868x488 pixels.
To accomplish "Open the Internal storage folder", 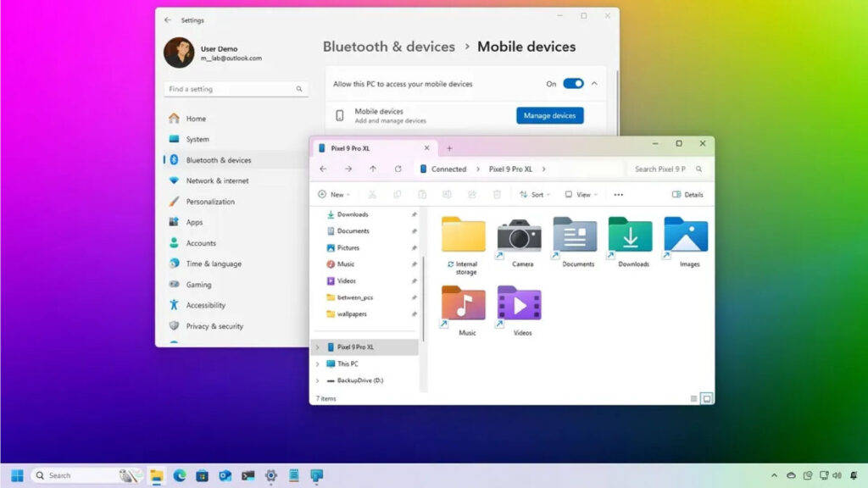I will click(x=463, y=236).
